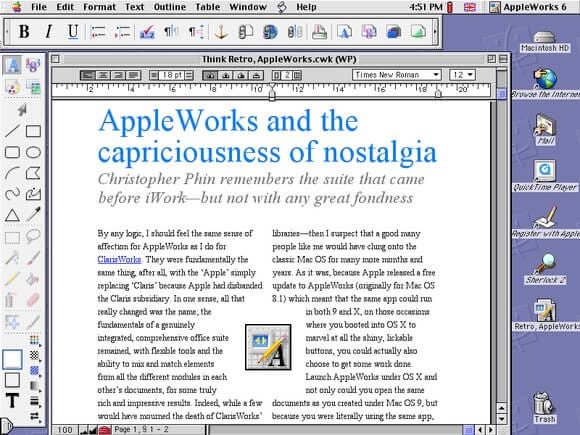Click the fill sample swatch box
Viewport: 580px width, 435px height.
12,359
